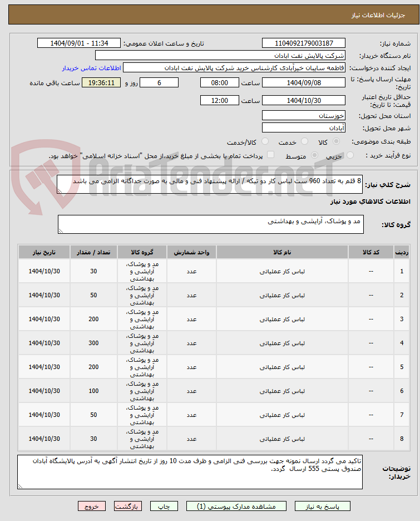Screen dimensions: 420x521
Task: Click the جزئیات اطلاعات نیاز header title
Action: tap(378, 15)
